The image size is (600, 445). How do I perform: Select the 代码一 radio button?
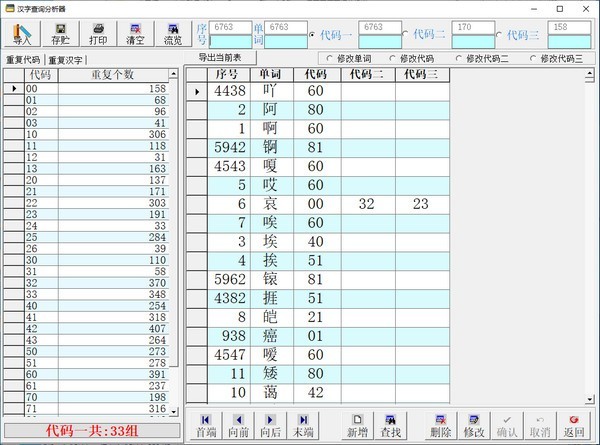(x=312, y=35)
